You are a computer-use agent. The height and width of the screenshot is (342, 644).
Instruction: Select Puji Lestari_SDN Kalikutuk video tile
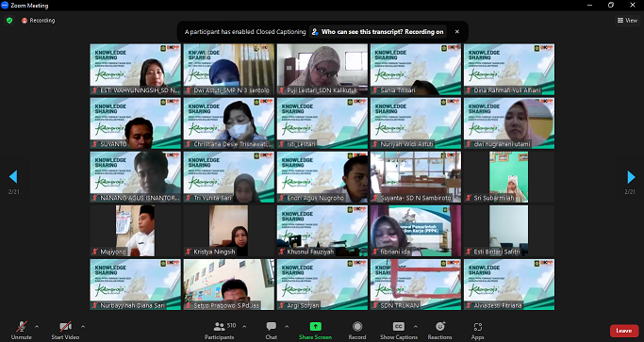tap(322, 70)
